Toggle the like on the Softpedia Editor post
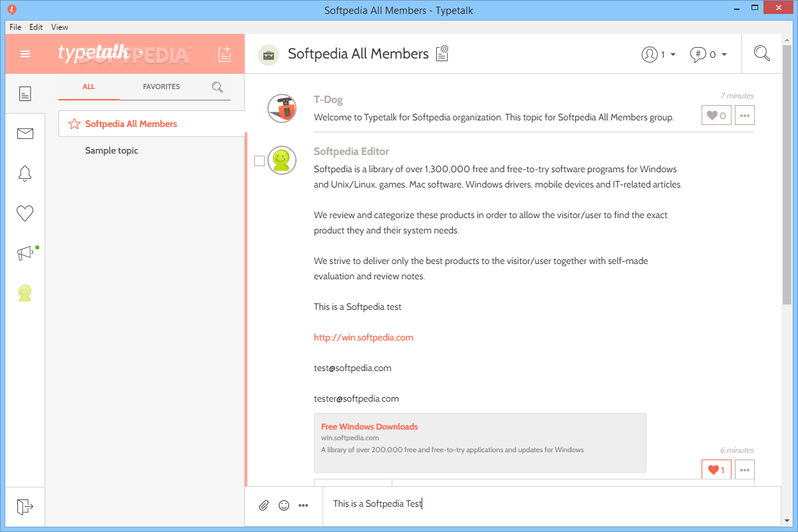This screenshot has height=532, width=798. click(716, 470)
